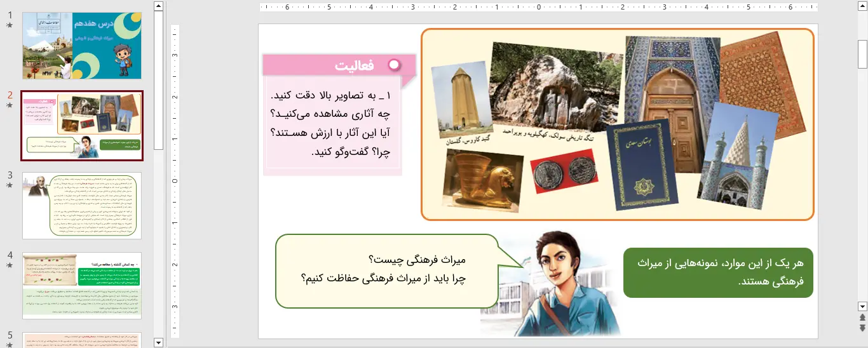Click the thumbnail pane scrollbar thumb

click(x=158, y=81)
